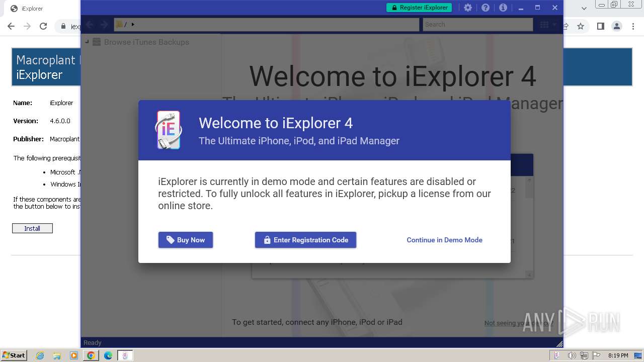The width and height of the screenshot is (644, 362).
Task: Click the iExplorer tray icon in system tray
Action: (x=557, y=355)
